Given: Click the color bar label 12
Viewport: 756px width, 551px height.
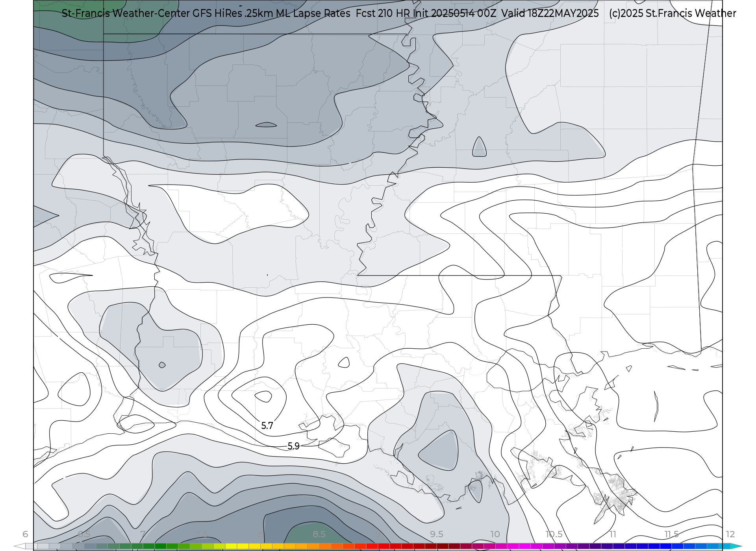Looking at the screenshot, I should click(730, 534).
